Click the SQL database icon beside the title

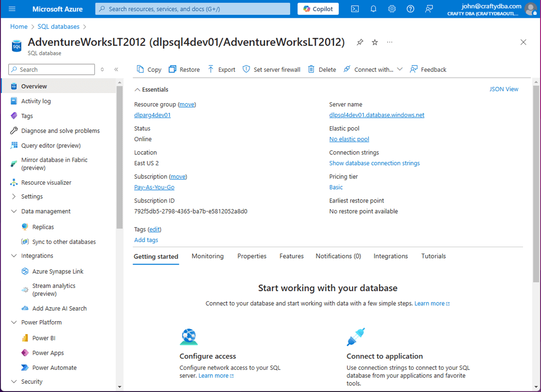coord(16,46)
